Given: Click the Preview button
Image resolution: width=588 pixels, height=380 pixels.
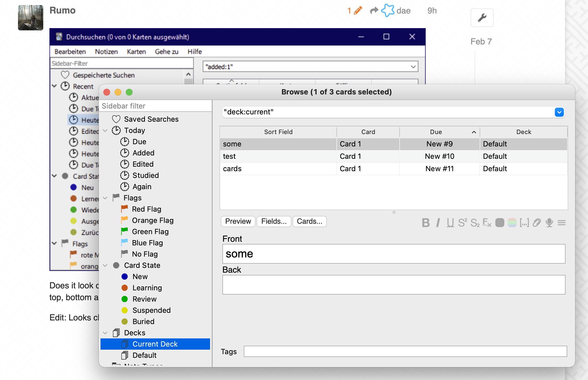Looking at the screenshot, I should click(x=238, y=221).
